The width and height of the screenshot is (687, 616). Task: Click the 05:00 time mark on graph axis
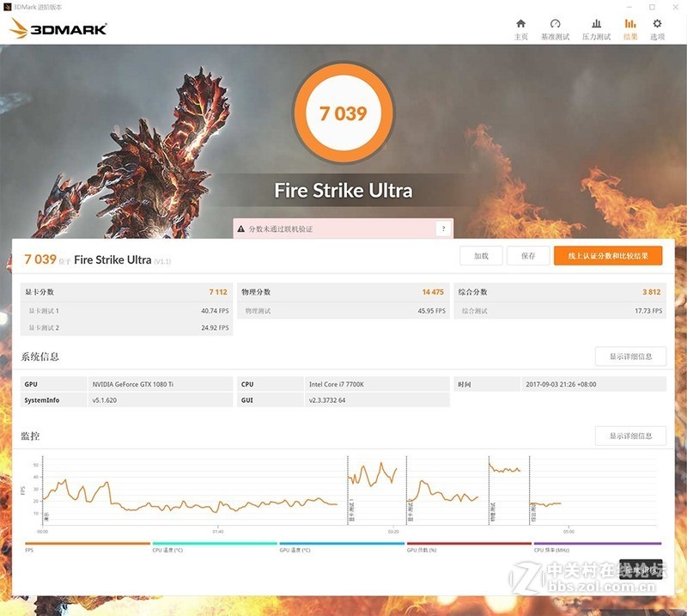(568, 532)
